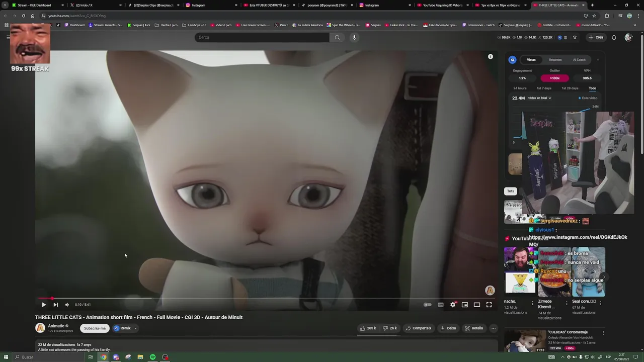Like the video with the thumbs up
644x362 pixels.
pyautogui.click(x=368, y=328)
